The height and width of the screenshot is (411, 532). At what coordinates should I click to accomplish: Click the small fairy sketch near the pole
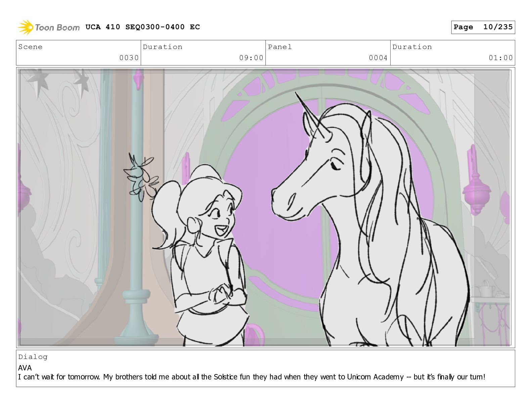(141, 177)
